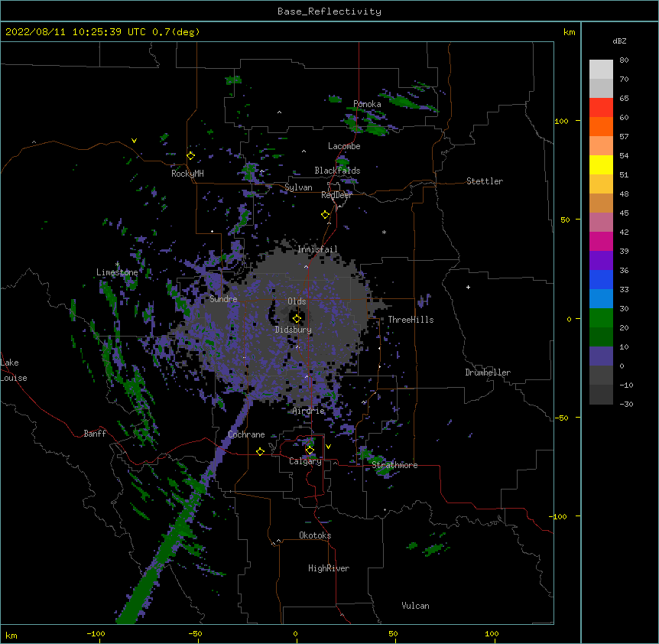Click the Olds town label
Image resolution: width=659 pixels, height=644 pixels.
pyautogui.click(x=297, y=301)
